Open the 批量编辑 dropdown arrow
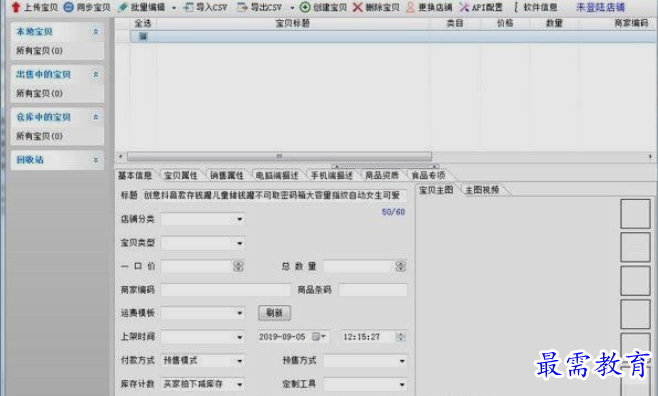The width and height of the screenshot is (658, 396). coord(174,8)
